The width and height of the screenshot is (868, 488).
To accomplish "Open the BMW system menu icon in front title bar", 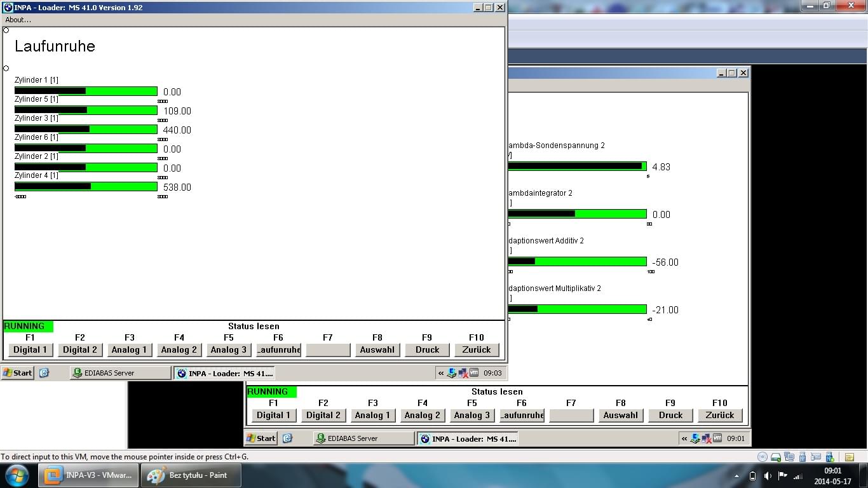I will pos(8,8).
